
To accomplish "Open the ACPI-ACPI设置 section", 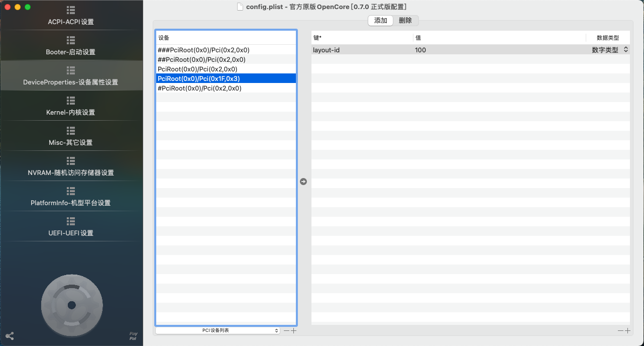I will coord(71,16).
